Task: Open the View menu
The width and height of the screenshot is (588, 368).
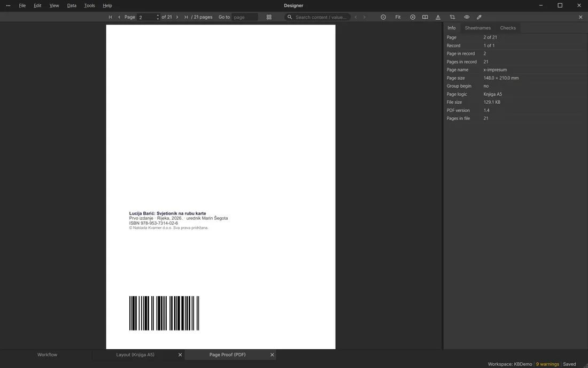Action: [x=54, y=6]
